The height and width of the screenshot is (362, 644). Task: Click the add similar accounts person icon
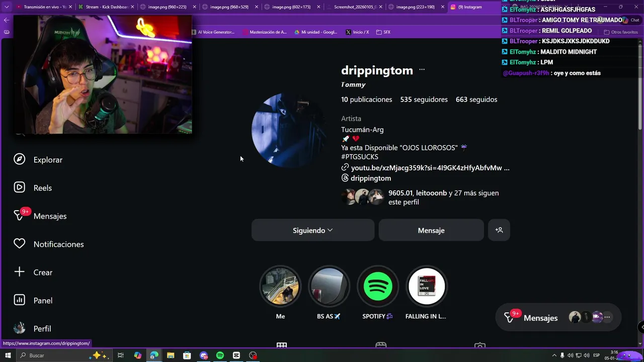pyautogui.click(x=499, y=230)
